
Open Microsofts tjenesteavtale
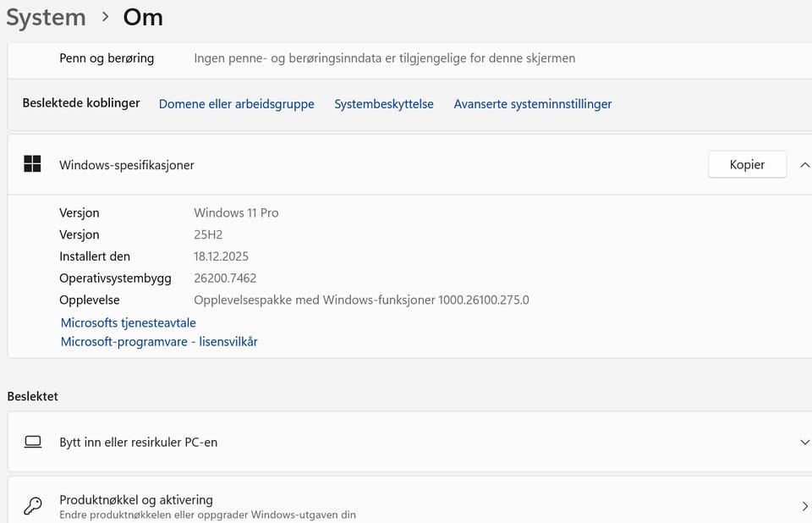coord(128,322)
